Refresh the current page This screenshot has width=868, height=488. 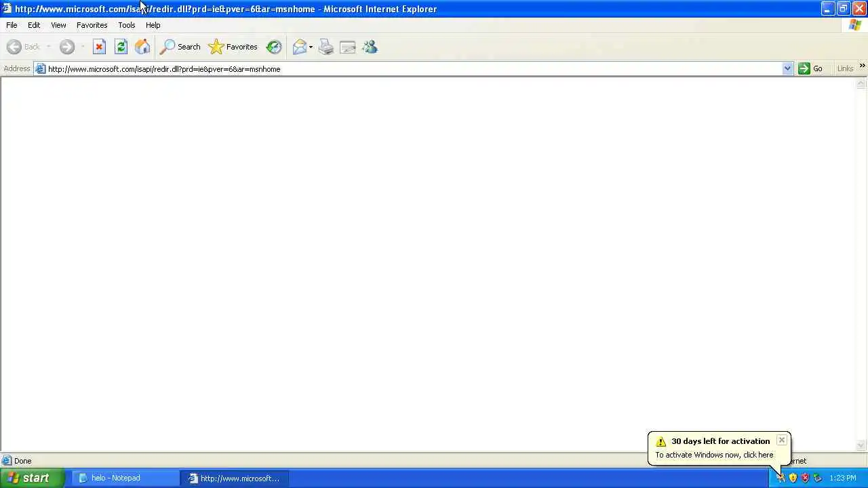point(121,47)
